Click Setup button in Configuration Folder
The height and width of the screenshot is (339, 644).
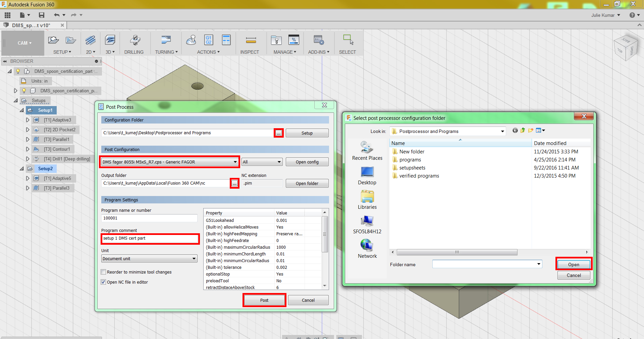pos(307,133)
